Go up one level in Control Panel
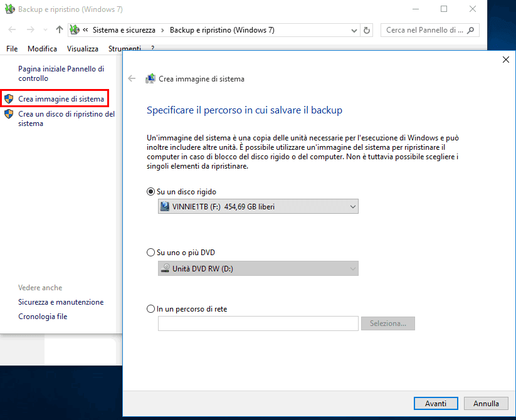 (x=59, y=30)
